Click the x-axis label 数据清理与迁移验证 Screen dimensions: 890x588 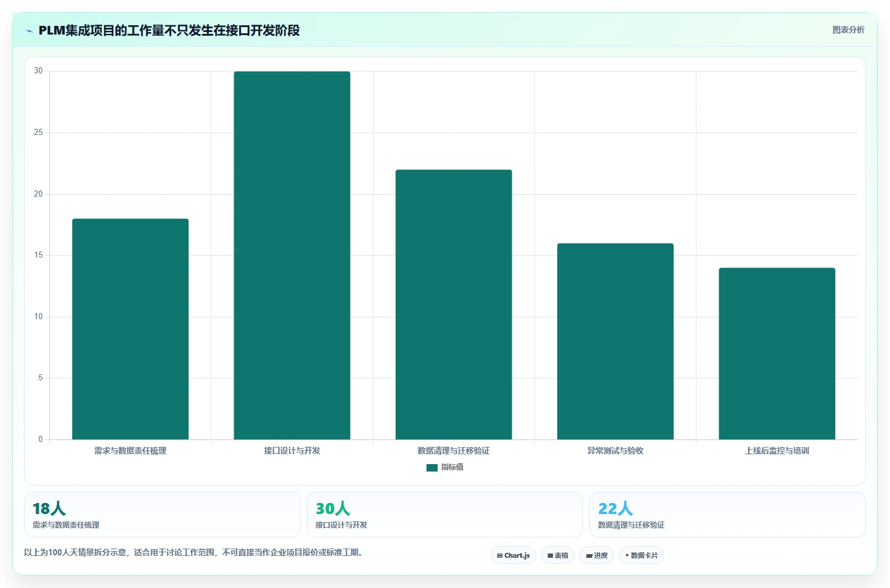pyautogui.click(x=454, y=451)
